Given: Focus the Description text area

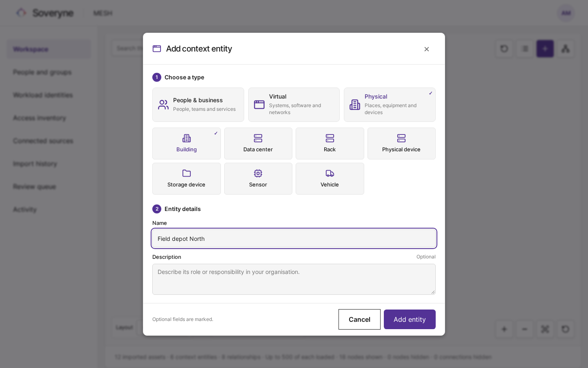Looking at the screenshot, I should (x=294, y=279).
